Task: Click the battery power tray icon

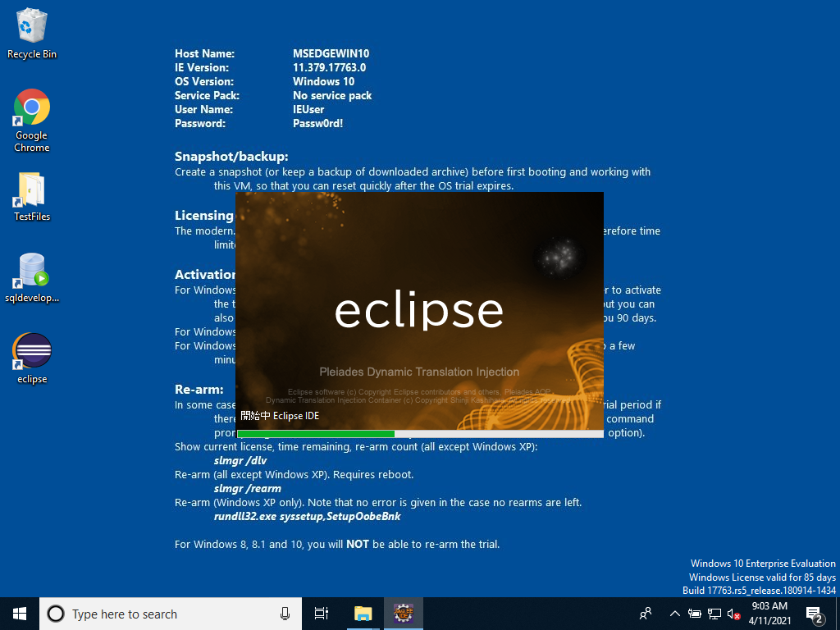Action: click(695, 614)
